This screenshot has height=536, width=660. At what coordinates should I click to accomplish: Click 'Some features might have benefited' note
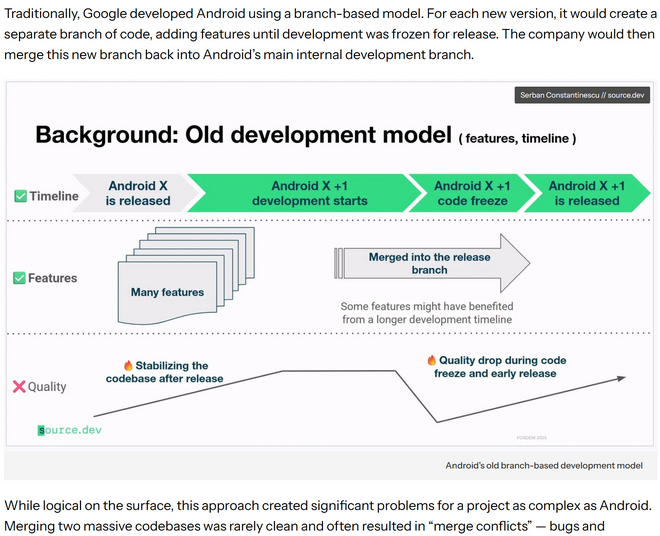(427, 313)
